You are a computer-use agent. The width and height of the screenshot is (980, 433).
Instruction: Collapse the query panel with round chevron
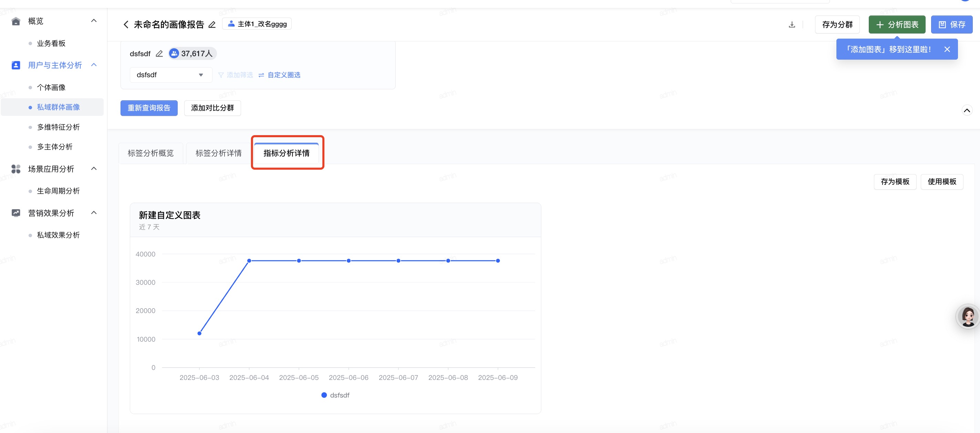(x=967, y=110)
